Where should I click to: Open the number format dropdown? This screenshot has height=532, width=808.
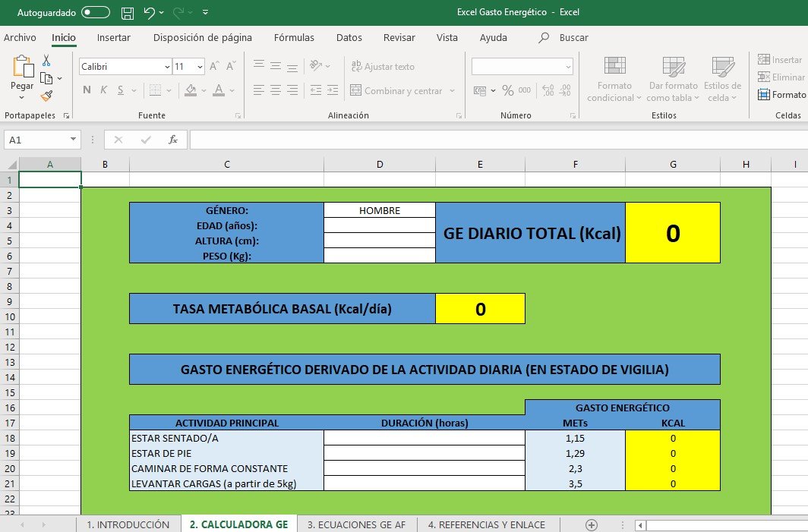(568, 67)
